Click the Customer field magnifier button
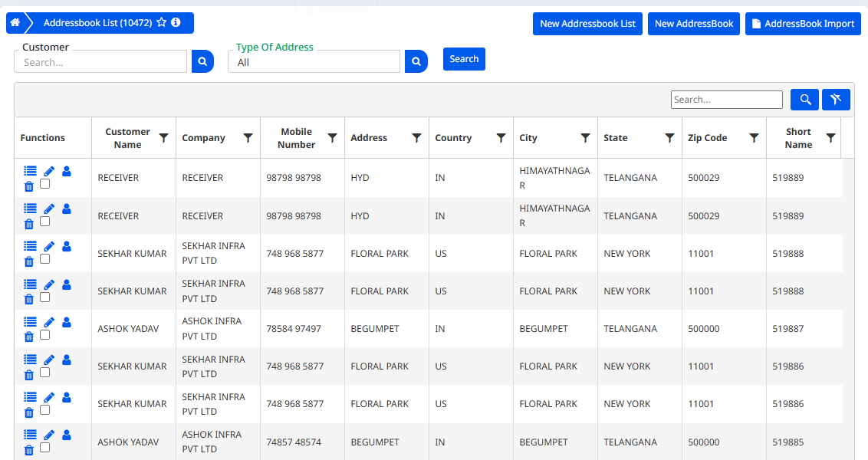Screen dimensions: 868x460 tap(202, 61)
